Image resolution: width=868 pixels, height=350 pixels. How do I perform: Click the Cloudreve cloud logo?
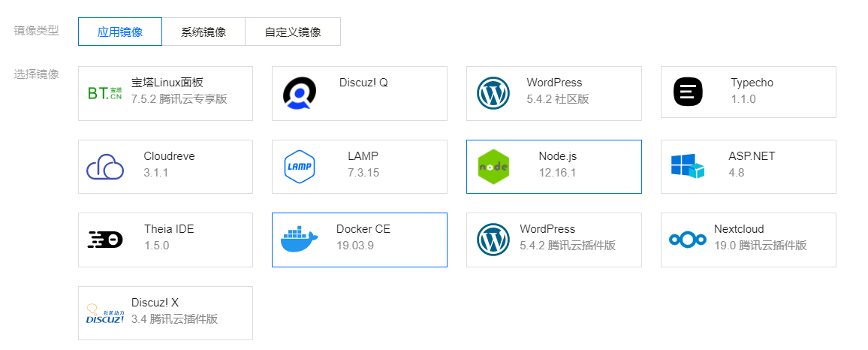tap(104, 166)
